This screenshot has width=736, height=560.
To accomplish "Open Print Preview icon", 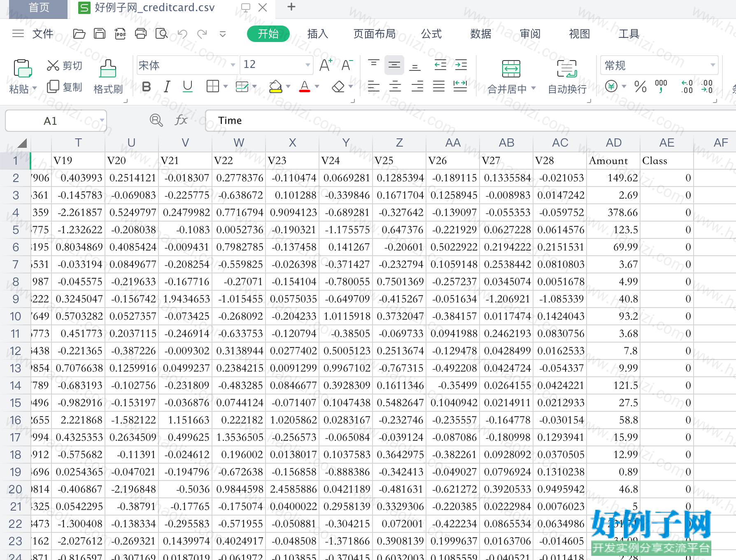I will (161, 34).
